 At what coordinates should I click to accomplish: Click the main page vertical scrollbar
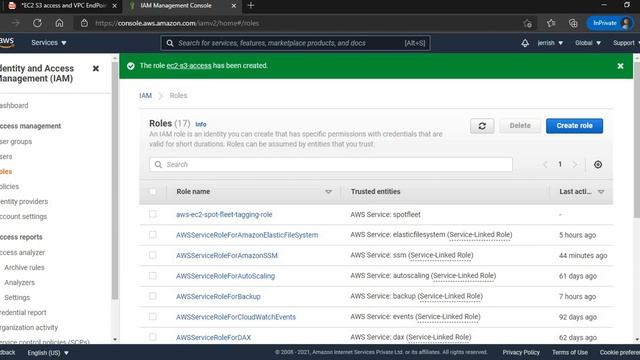tap(636, 139)
